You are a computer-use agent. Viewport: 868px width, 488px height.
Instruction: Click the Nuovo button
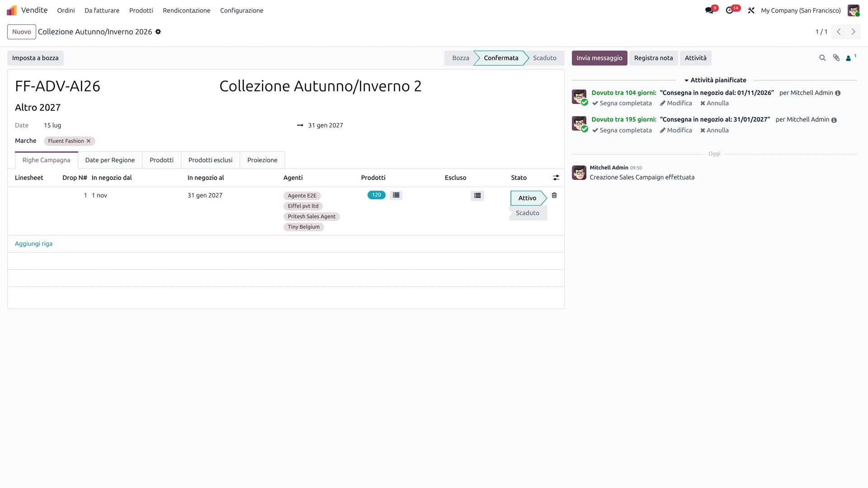(x=22, y=32)
